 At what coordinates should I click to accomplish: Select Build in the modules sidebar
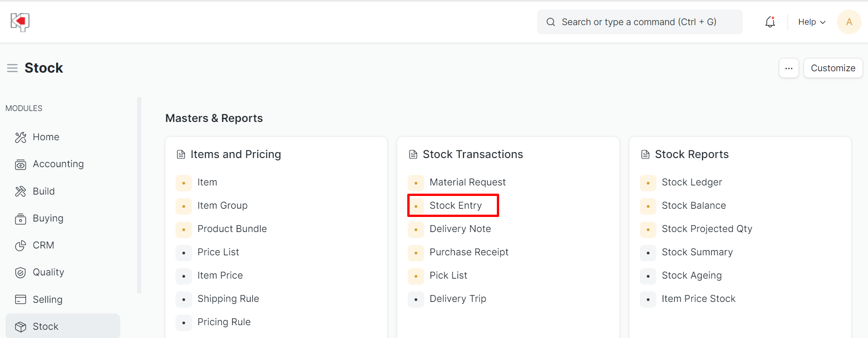[43, 191]
